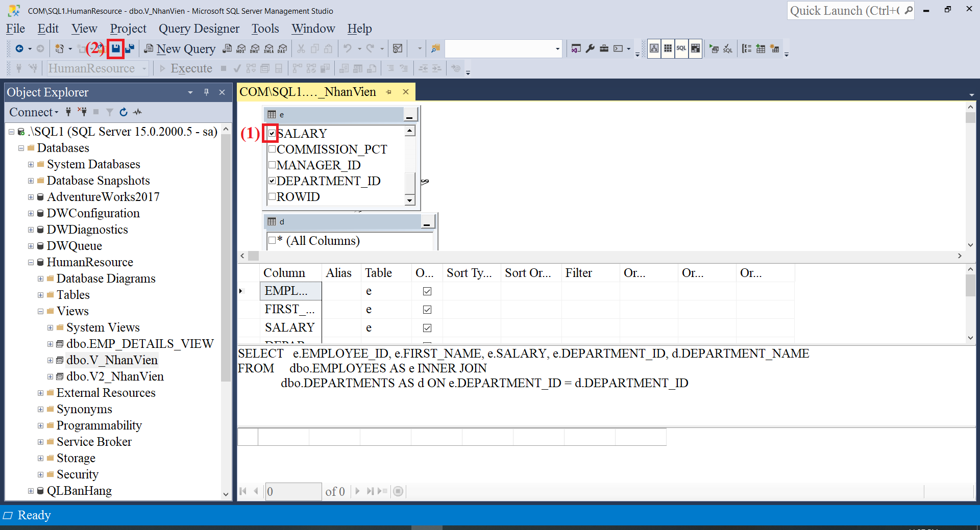This screenshot has width=980, height=530.
Task: Toggle the Show SQL Pane icon
Action: point(681,48)
